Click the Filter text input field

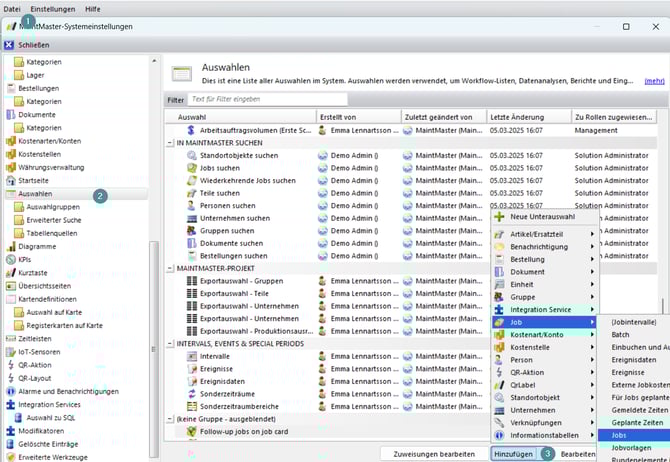[267, 99]
